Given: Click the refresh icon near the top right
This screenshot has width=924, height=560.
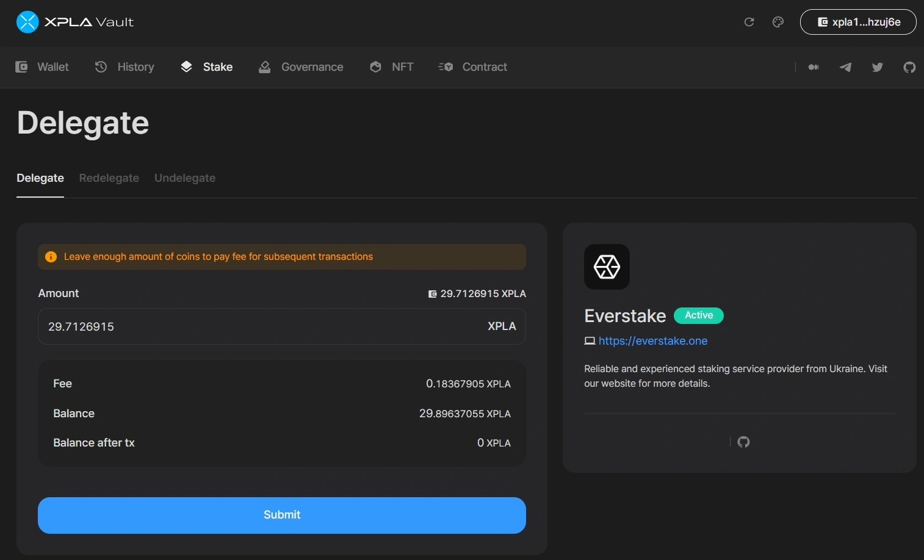Looking at the screenshot, I should coord(749,21).
